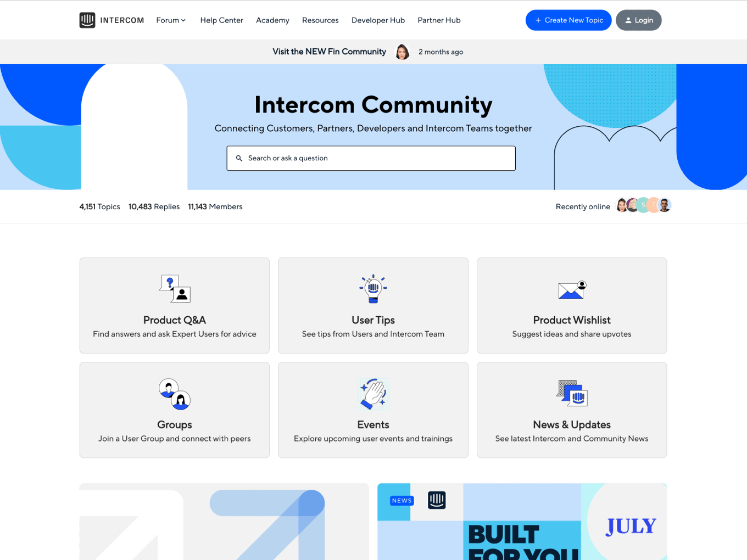The image size is (747, 560).
Task: Click the News & Updates icon
Action: pos(571,393)
